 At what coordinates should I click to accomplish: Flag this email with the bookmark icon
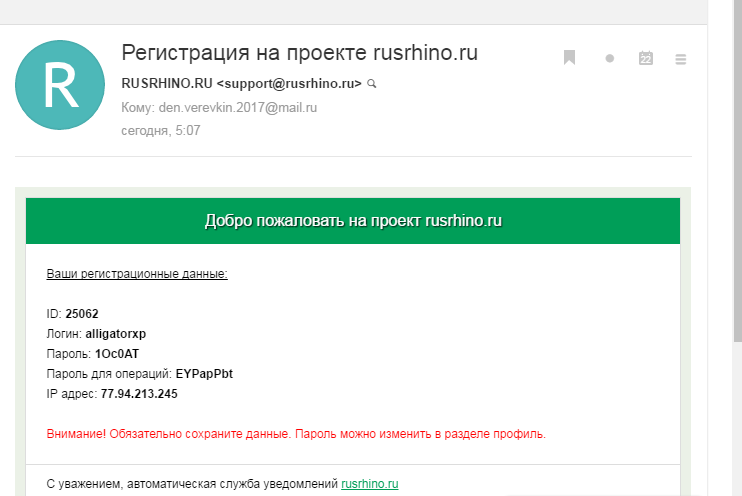(569, 58)
